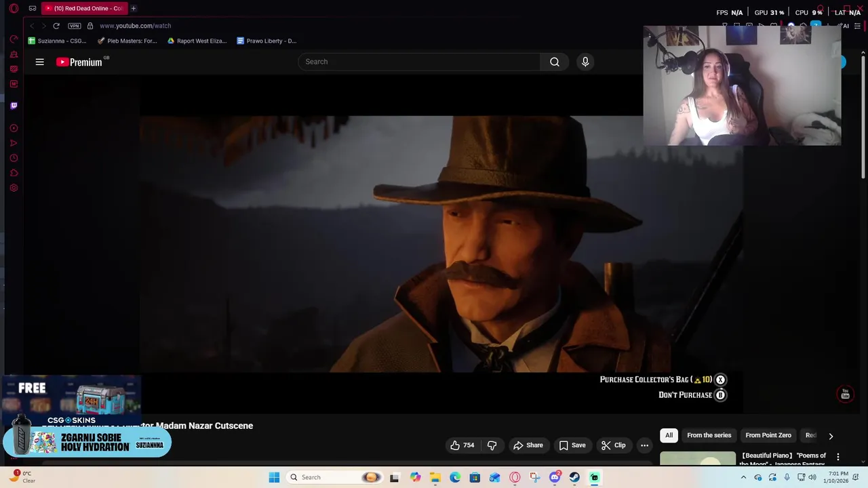Open Snipping Tool from the taskbar
Screen dimensions: 868x488
point(535,477)
